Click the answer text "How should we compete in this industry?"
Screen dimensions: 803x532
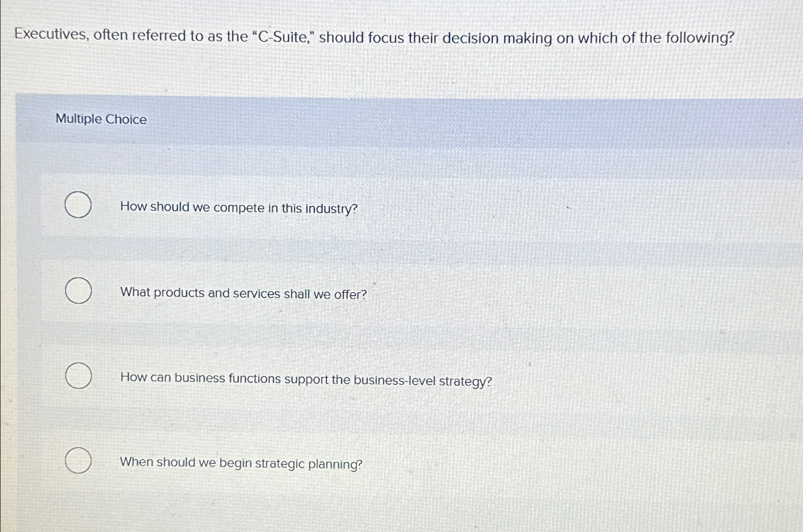238,207
